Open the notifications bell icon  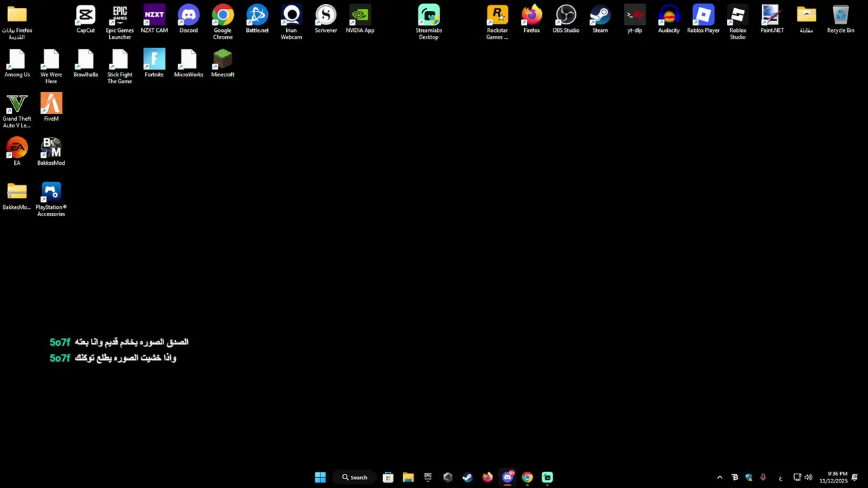pyautogui.click(x=855, y=477)
